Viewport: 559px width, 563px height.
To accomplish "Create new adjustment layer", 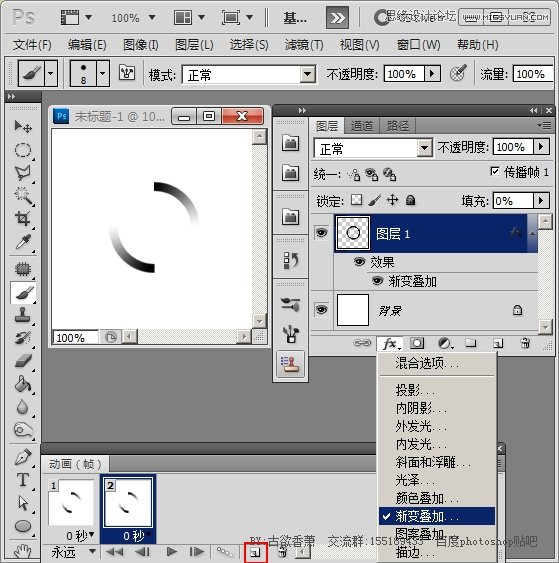I will point(445,344).
